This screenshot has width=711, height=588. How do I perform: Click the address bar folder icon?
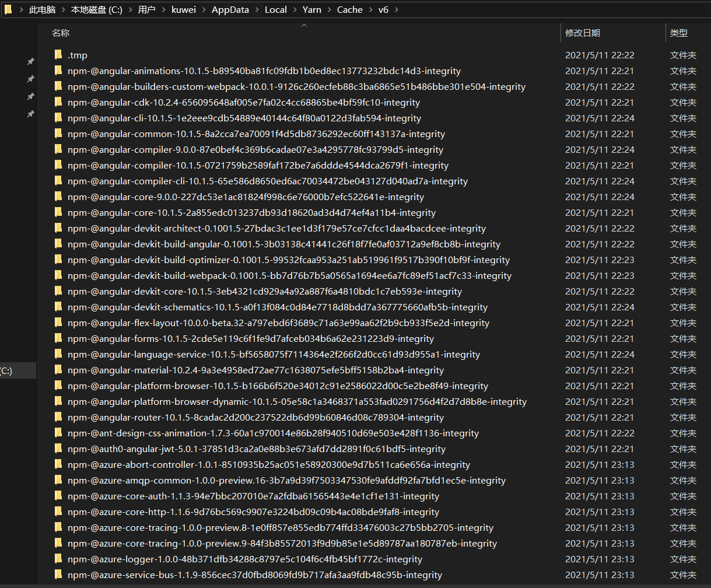(8, 9)
